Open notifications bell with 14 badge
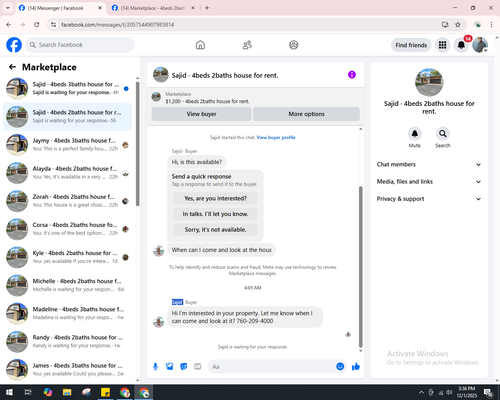 [461, 45]
